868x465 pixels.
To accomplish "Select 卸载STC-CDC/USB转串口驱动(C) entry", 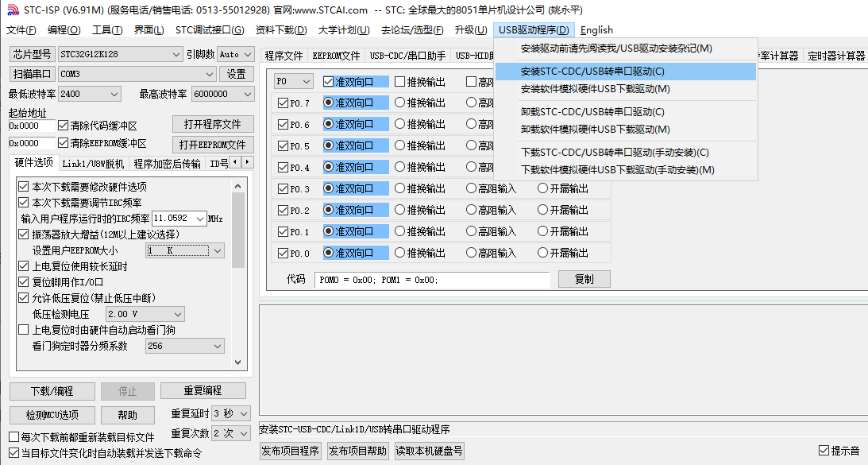I will 626,112.
